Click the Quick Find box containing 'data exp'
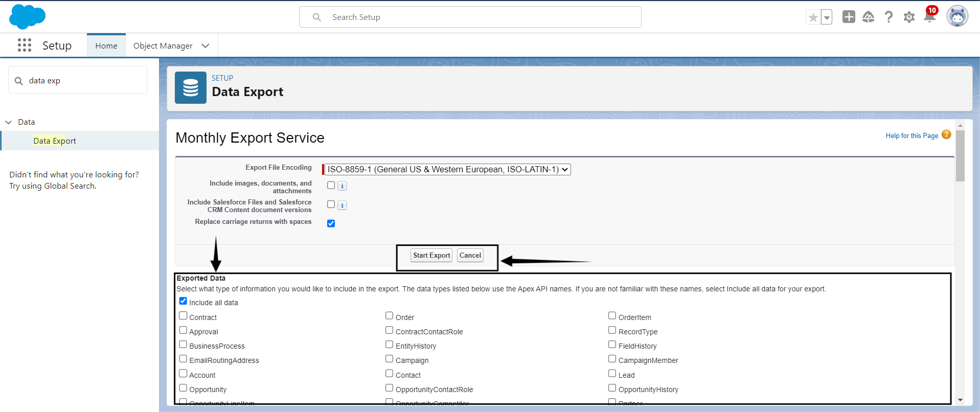Image resolution: width=980 pixels, height=412 pixels. (x=78, y=80)
